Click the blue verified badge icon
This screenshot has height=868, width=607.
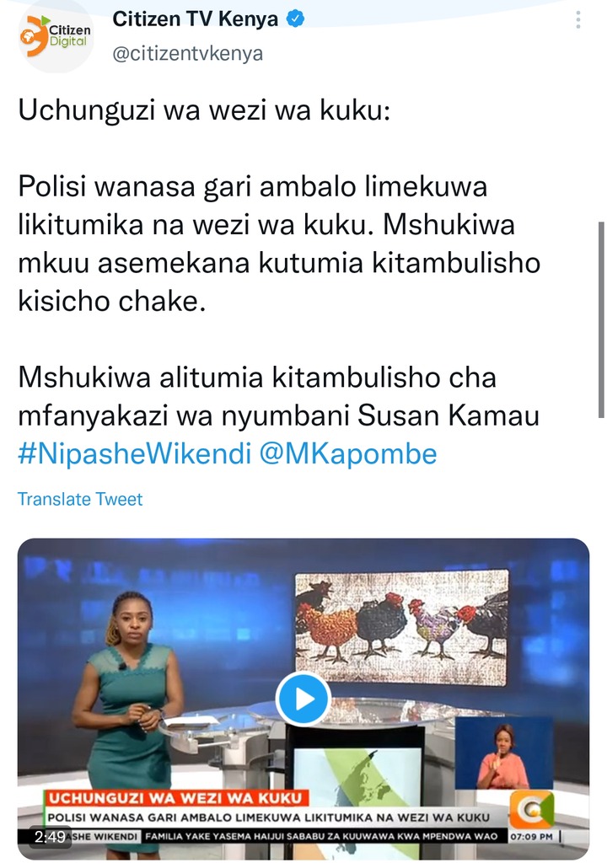[x=295, y=19]
